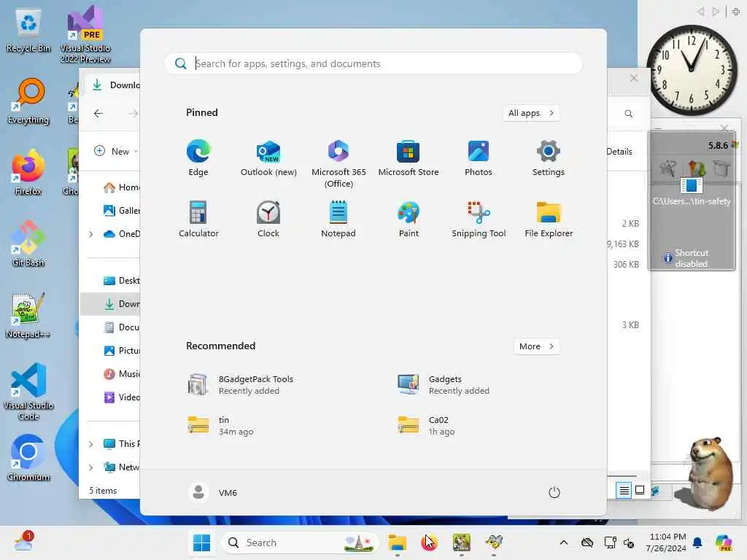Select the Everything desktop shortcut
Image resolution: width=747 pixels, height=560 pixels.
(x=28, y=102)
